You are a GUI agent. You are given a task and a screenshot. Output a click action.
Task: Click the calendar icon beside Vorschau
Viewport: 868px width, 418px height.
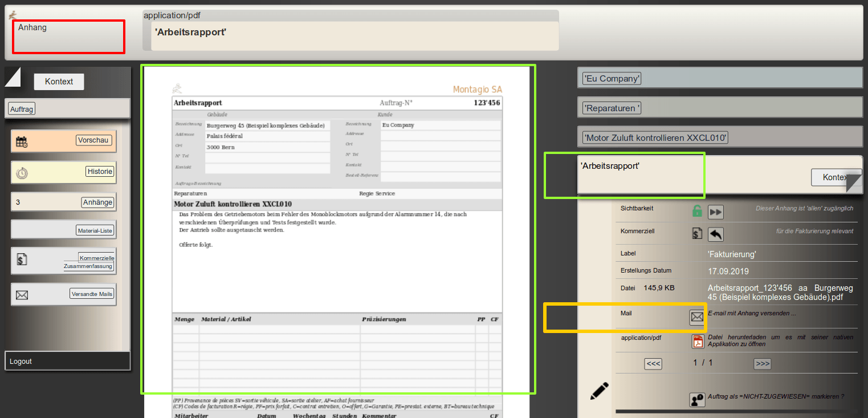click(22, 142)
